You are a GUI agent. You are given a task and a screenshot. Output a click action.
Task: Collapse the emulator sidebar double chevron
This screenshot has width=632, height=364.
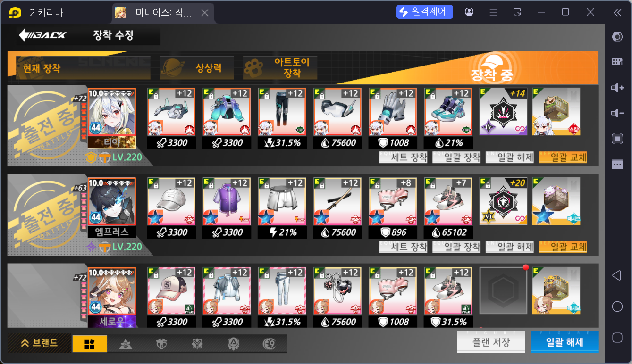[617, 13]
